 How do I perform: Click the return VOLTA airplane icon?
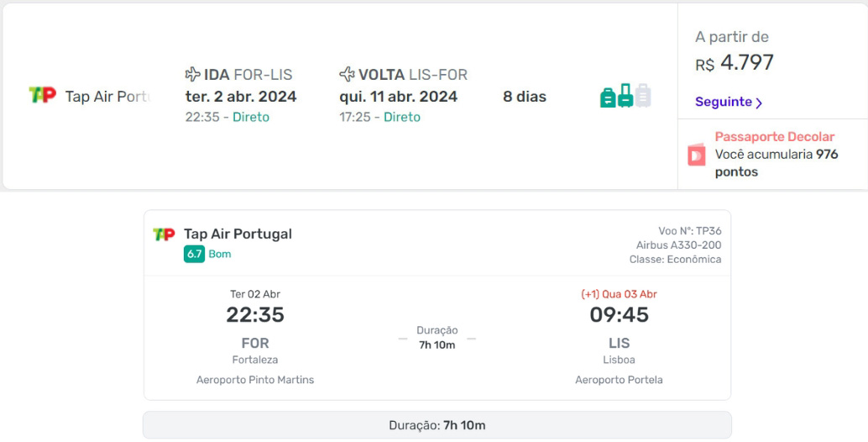(347, 74)
